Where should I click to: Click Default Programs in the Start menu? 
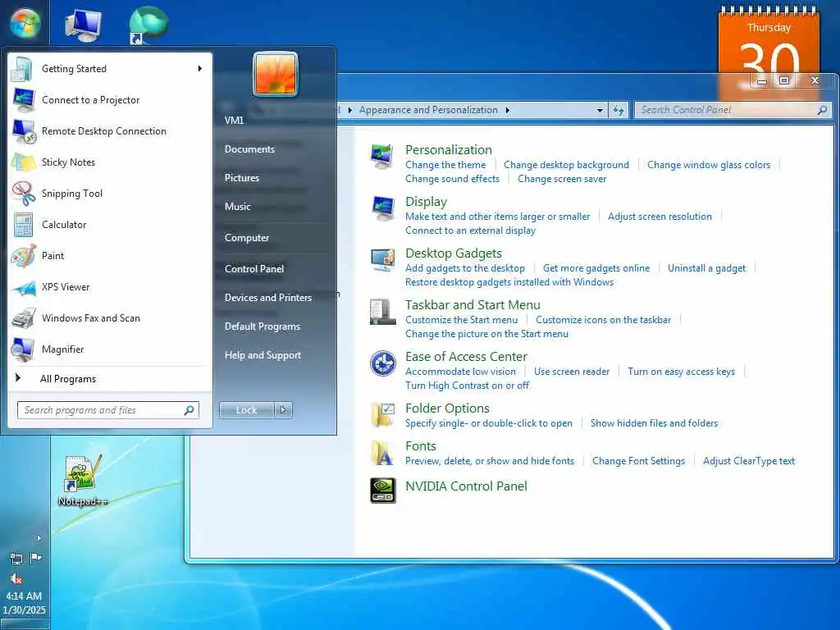(x=262, y=326)
